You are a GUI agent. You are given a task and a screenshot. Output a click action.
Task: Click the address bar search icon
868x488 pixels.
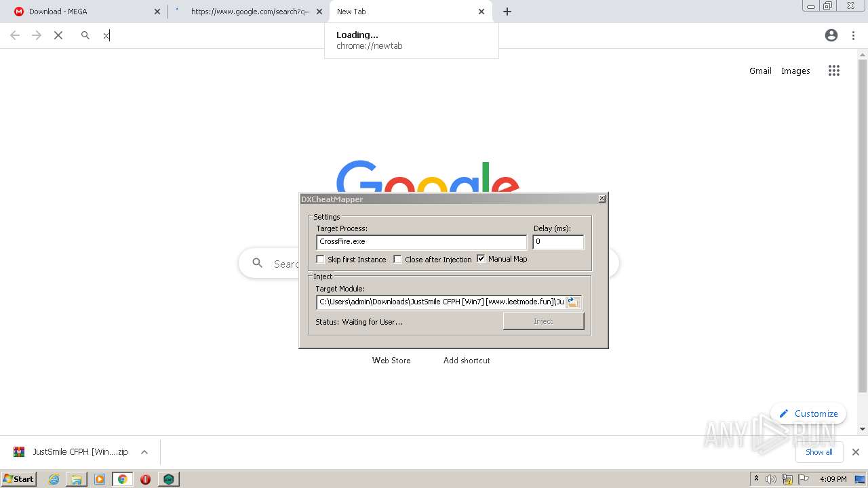click(85, 35)
